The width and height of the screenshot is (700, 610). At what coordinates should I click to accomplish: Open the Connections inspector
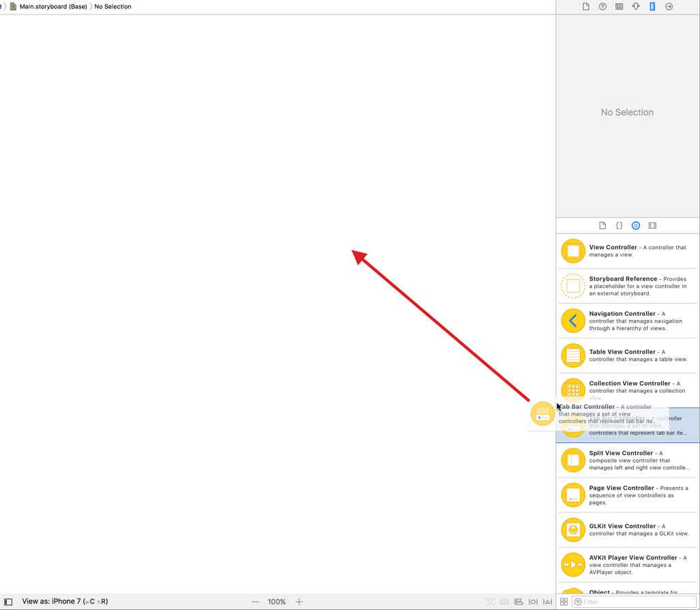tap(669, 7)
